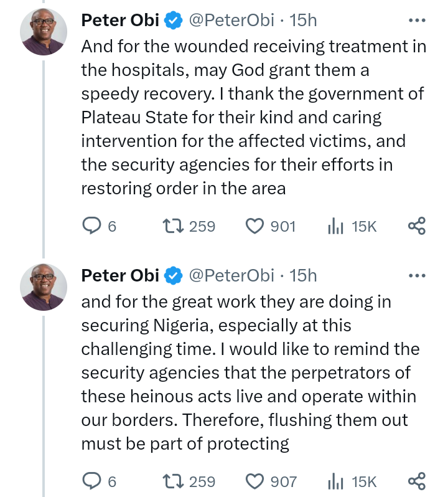Open the 15h timestamp of first tweet
The height and width of the screenshot is (497, 448).
tap(303, 21)
